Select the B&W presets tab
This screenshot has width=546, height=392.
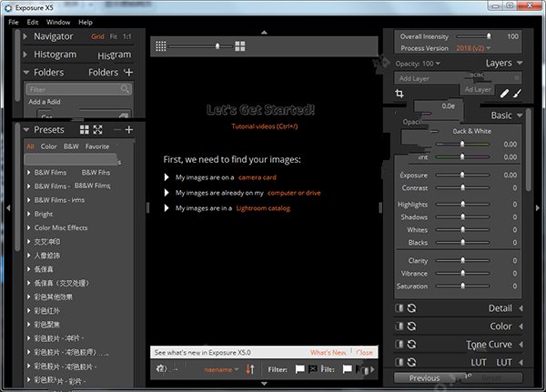71,146
